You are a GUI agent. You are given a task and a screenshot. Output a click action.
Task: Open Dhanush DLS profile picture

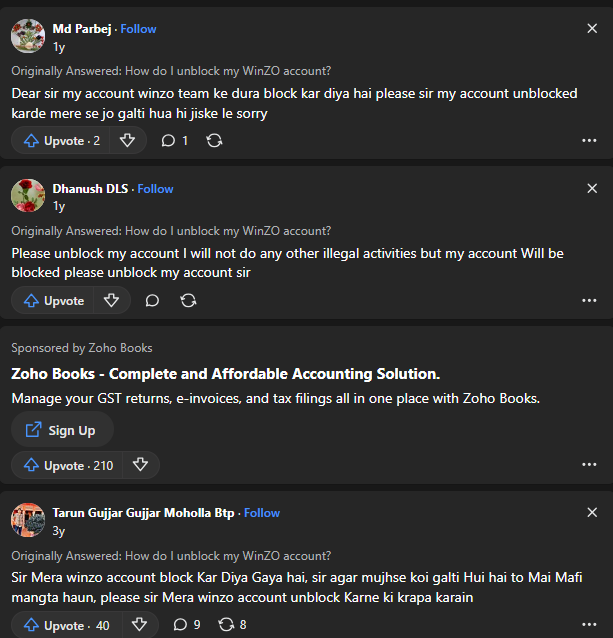[28, 196]
